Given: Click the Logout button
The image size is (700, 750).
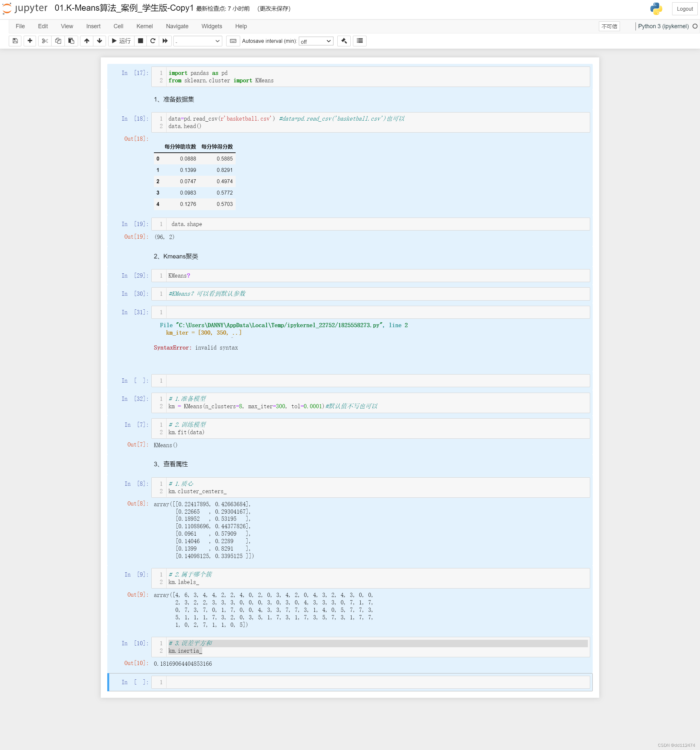Looking at the screenshot, I should pyautogui.click(x=684, y=9).
